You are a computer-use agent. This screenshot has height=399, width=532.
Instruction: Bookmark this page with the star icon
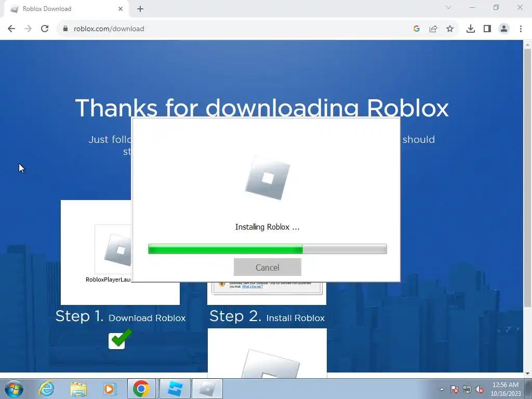point(450,29)
